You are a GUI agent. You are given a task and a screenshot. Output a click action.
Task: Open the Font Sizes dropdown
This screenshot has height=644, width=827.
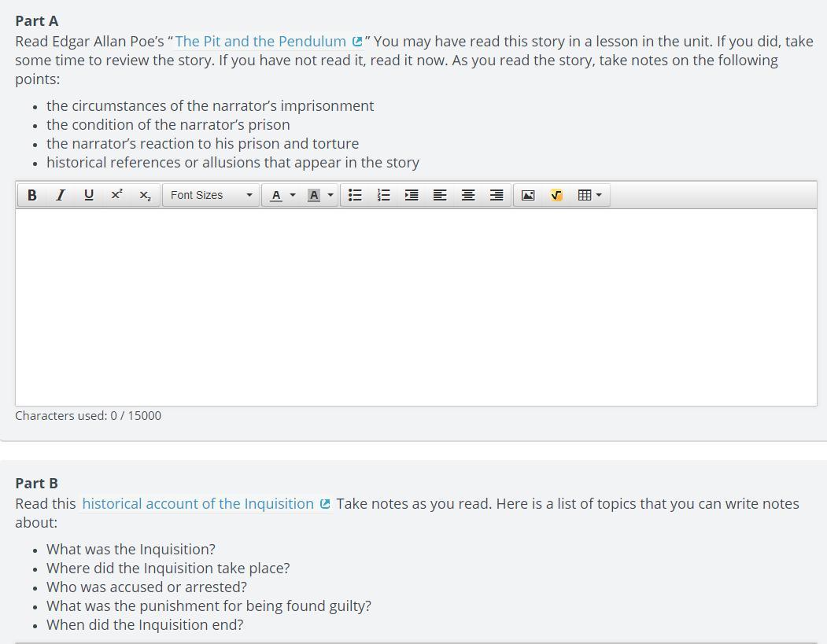[211, 195]
